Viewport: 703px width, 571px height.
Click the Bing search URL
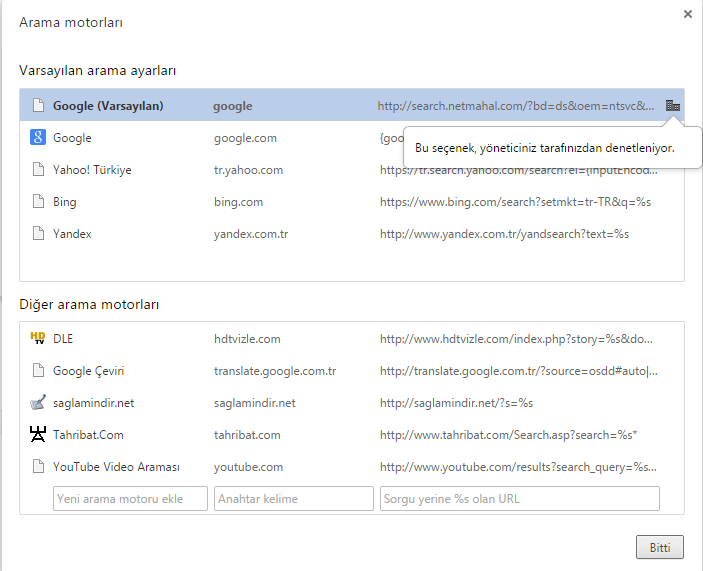[x=516, y=202]
